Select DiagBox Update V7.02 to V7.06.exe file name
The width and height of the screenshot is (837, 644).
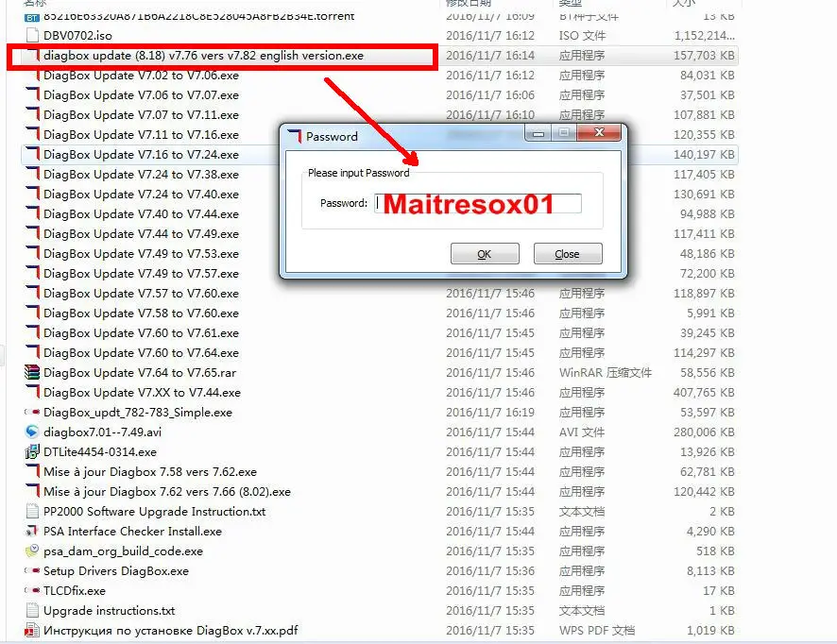click(141, 76)
